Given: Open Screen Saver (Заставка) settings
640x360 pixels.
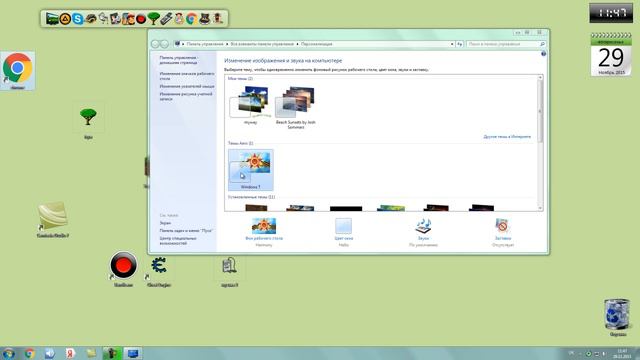Looking at the screenshot, I should 503,232.
